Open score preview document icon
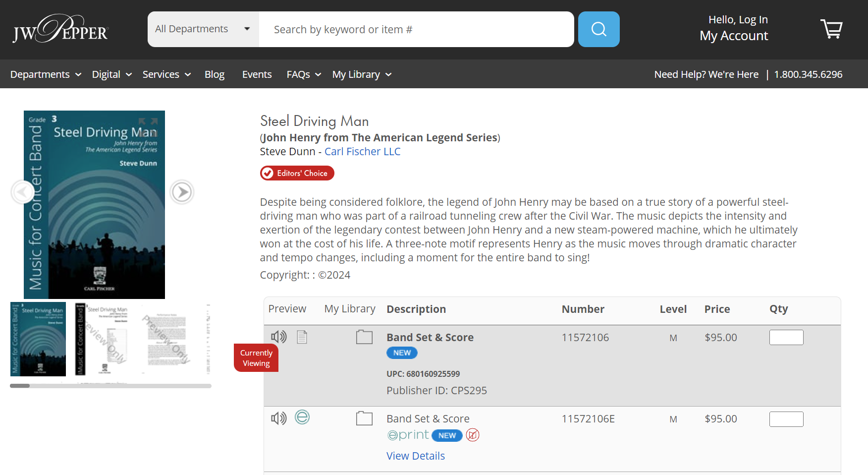Screen dimensions: 868x475 [x=302, y=337]
